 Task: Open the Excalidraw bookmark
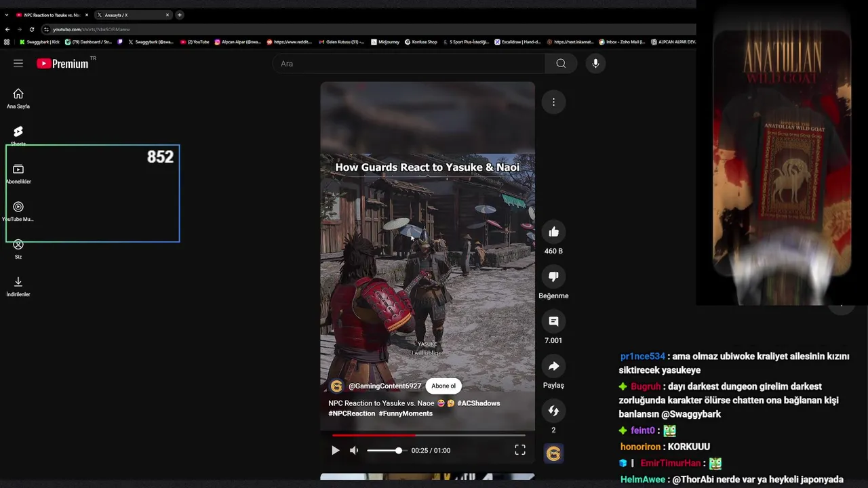pos(518,42)
